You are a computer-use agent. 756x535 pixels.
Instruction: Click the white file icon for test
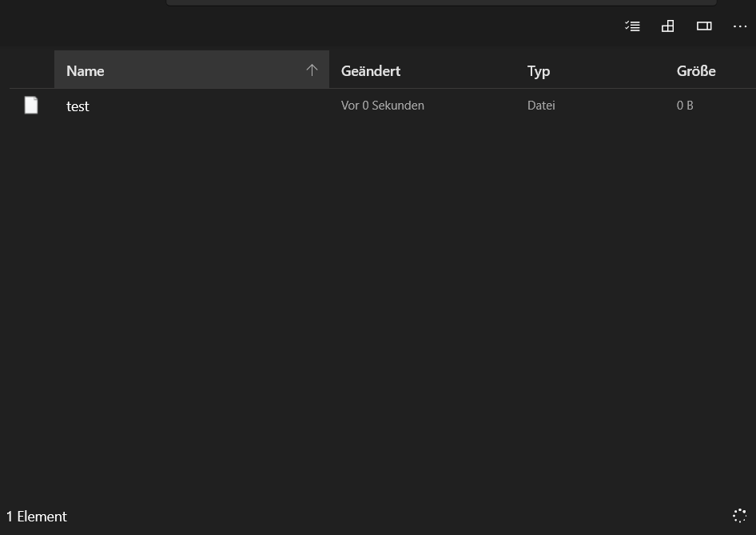(31, 106)
